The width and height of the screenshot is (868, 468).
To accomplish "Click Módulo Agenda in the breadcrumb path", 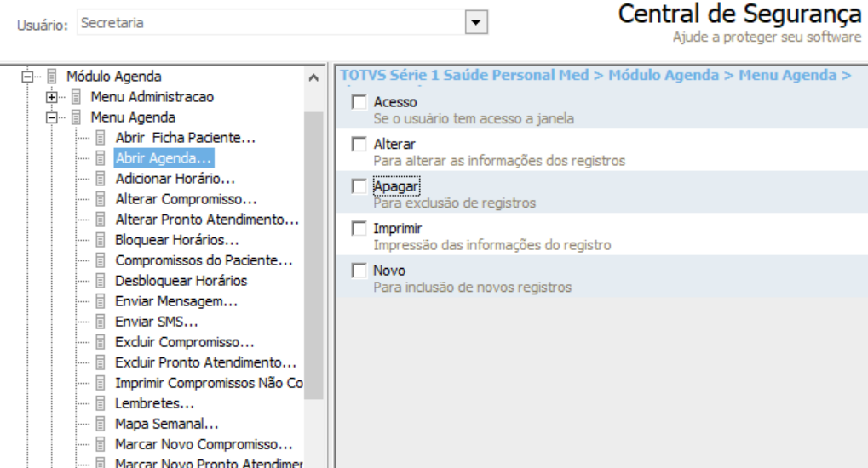I will (664, 75).
